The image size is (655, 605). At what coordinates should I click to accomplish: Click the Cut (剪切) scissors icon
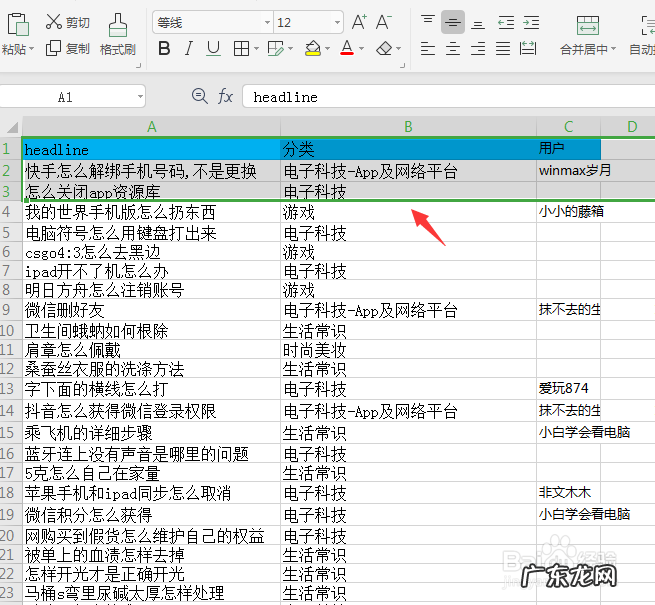[x=53, y=22]
